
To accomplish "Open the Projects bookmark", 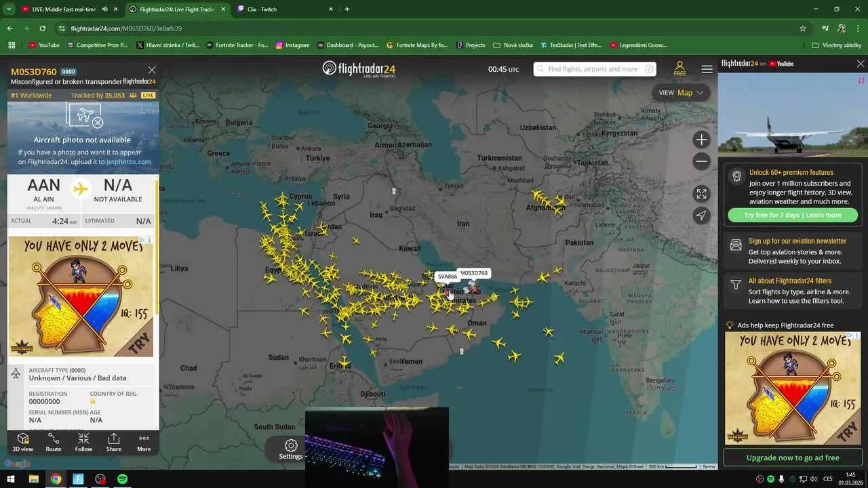I will 470,45.
